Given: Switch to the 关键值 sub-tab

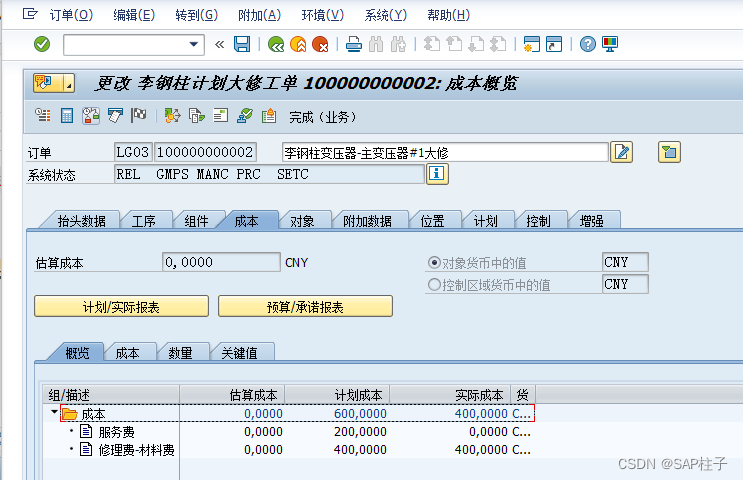Looking at the screenshot, I should click(x=239, y=353).
